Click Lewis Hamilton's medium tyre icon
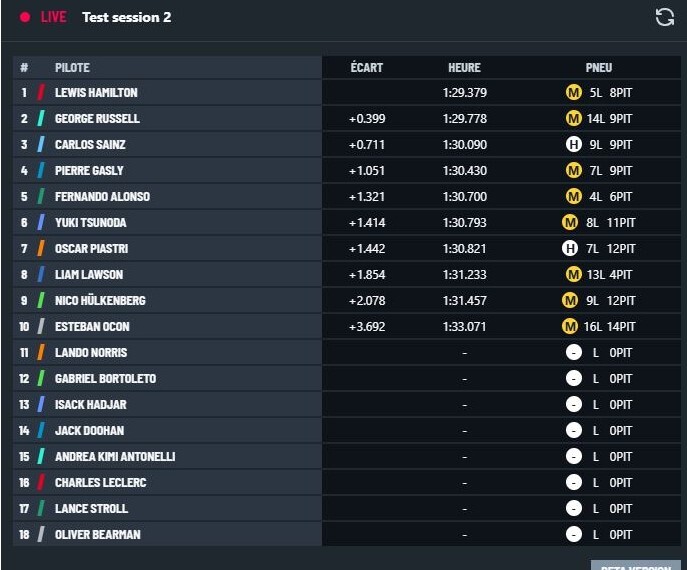 point(574,92)
